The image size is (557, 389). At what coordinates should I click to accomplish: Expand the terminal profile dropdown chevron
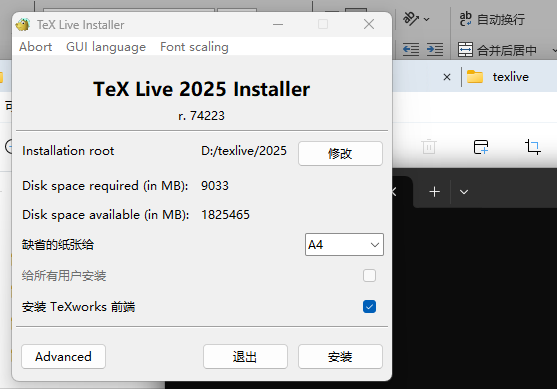click(464, 192)
